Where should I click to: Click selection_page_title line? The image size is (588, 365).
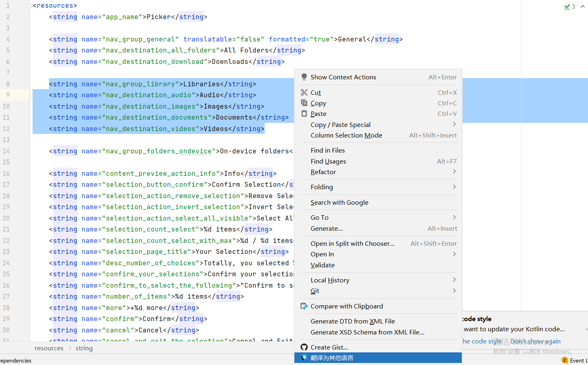click(169, 251)
